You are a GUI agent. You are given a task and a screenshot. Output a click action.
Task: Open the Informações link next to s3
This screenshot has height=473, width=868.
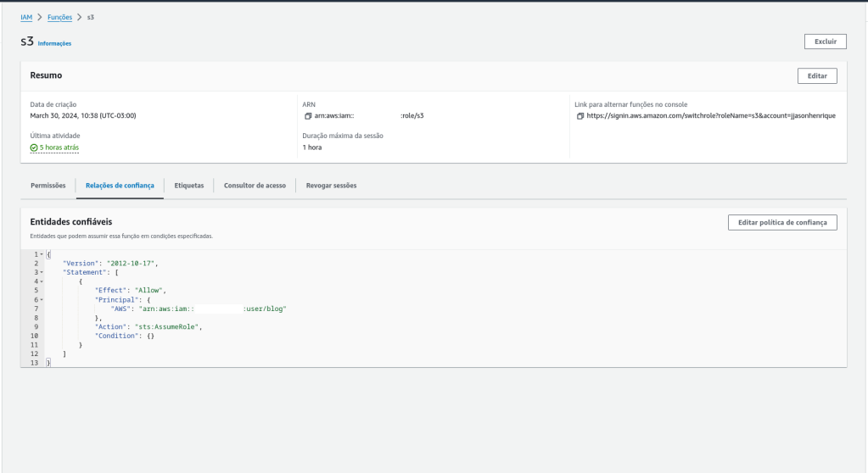(x=54, y=43)
